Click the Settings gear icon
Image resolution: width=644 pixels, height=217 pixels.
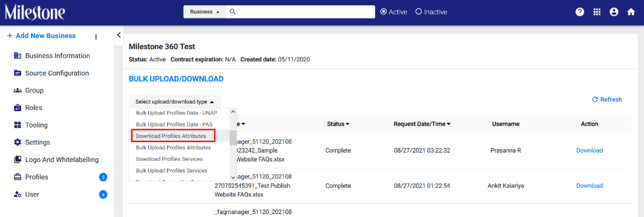click(17, 142)
